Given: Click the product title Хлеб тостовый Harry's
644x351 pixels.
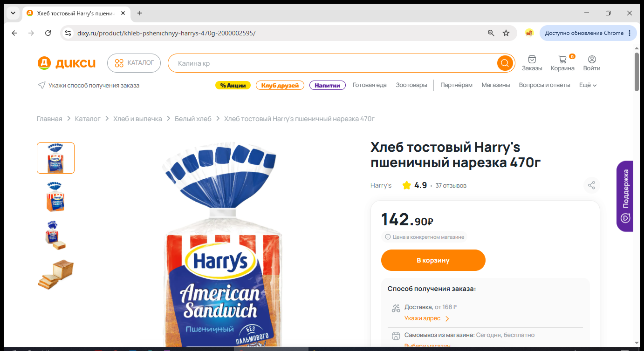Looking at the screenshot, I should [455, 155].
